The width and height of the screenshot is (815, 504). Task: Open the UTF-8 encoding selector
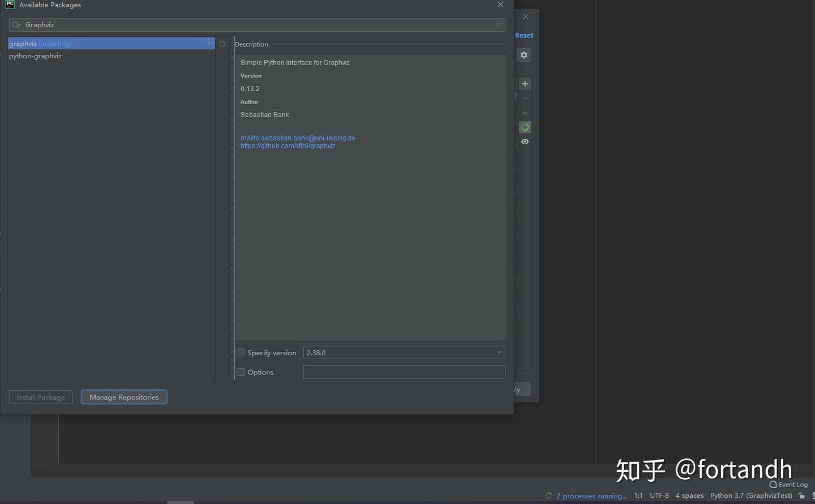pyautogui.click(x=659, y=495)
